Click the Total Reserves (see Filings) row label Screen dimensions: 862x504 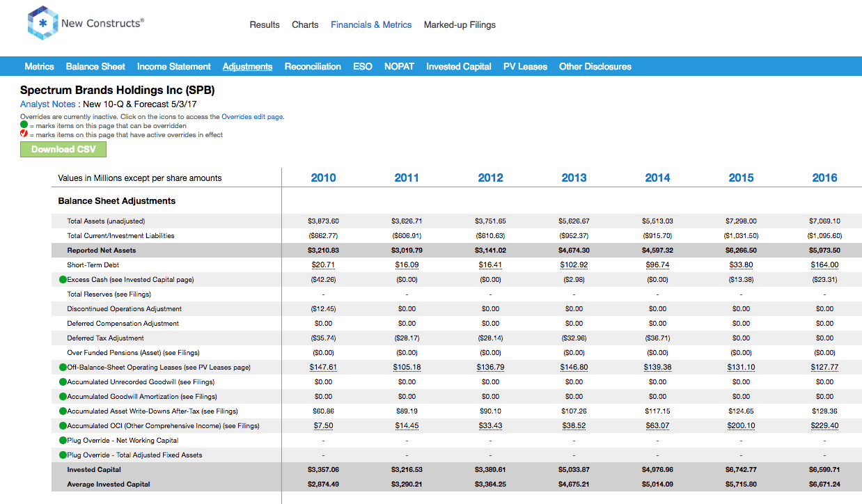point(109,294)
